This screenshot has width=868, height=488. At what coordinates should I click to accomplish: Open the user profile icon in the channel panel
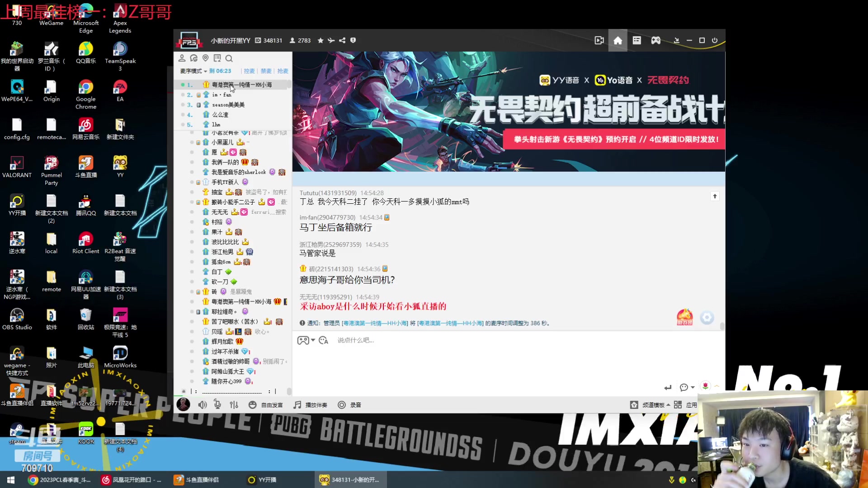pos(182,58)
